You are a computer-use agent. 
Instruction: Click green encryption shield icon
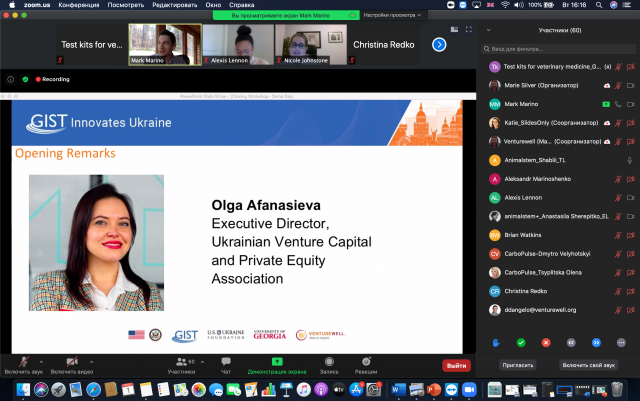(25, 79)
